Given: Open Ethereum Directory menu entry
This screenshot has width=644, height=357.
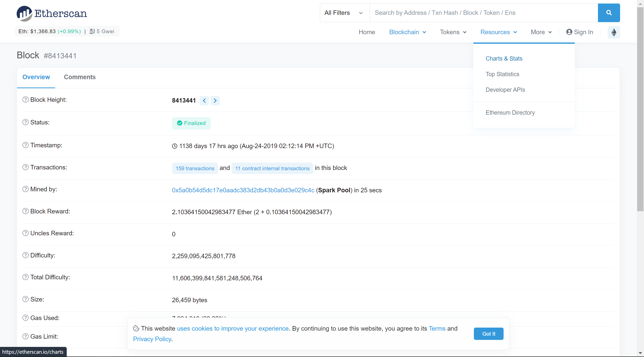Looking at the screenshot, I should click(510, 113).
